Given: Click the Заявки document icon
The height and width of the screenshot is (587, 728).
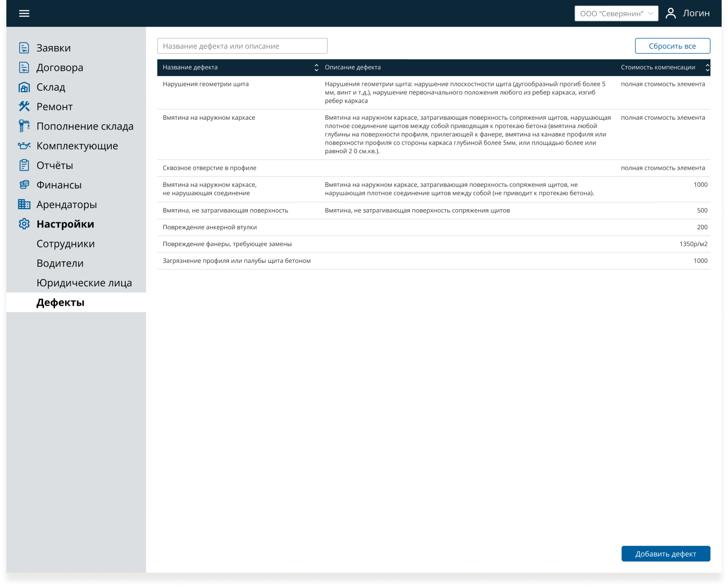Looking at the screenshot, I should (24, 48).
